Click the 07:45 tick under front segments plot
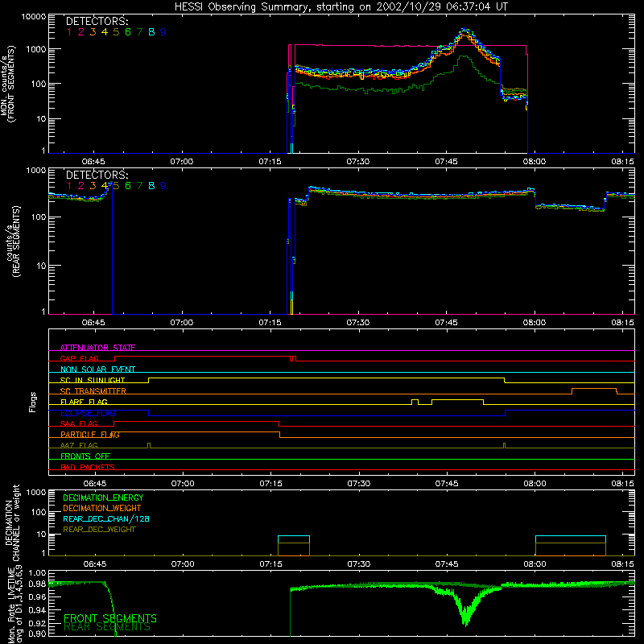644x644 pixels. (x=446, y=162)
